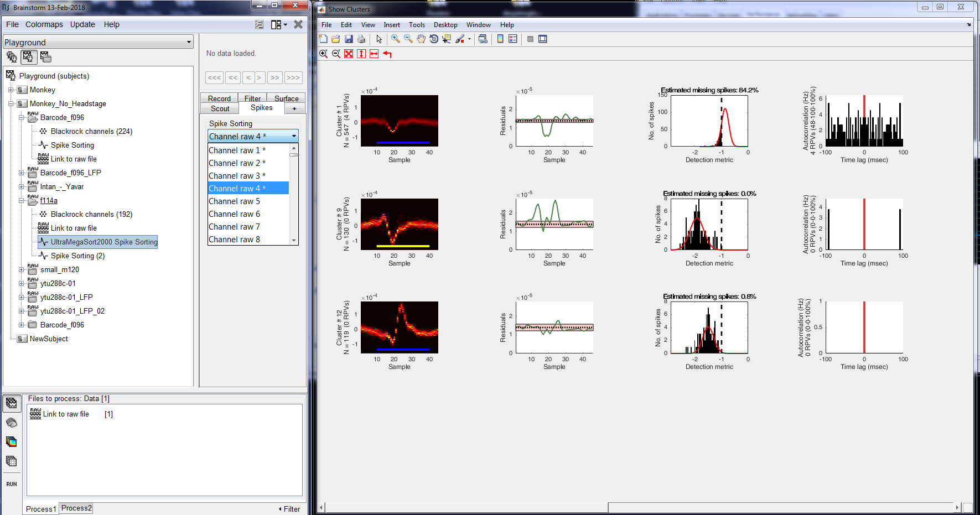Expand the small_m120 folder node

(22, 269)
